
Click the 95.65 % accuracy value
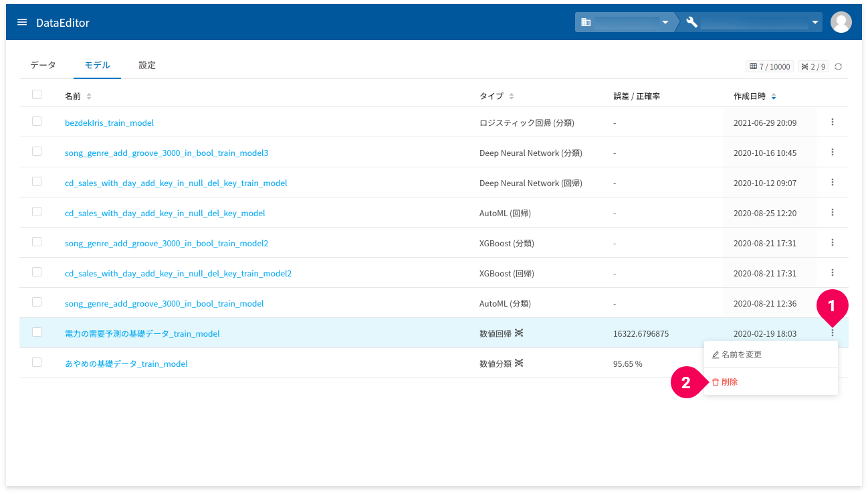627,363
